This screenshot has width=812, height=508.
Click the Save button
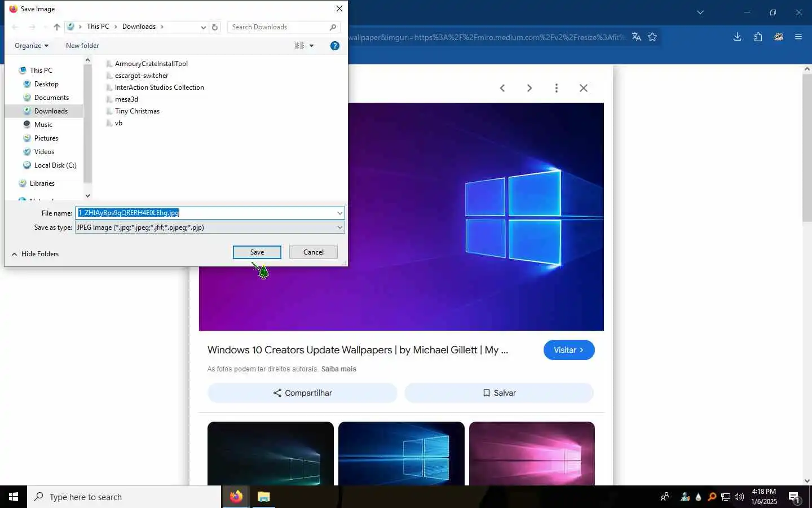point(257,252)
